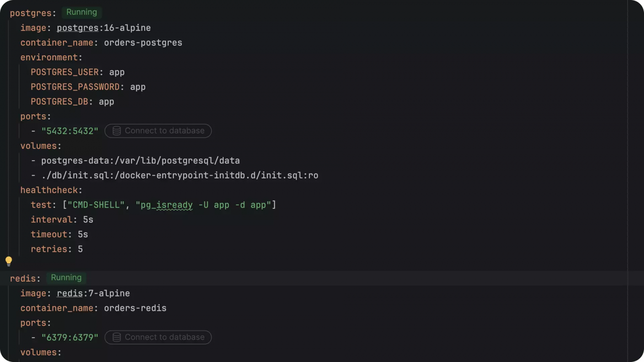The height and width of the screenshot is (362, 644).
Task: Click the orders-redis container name value
Action: coord(135,308)
